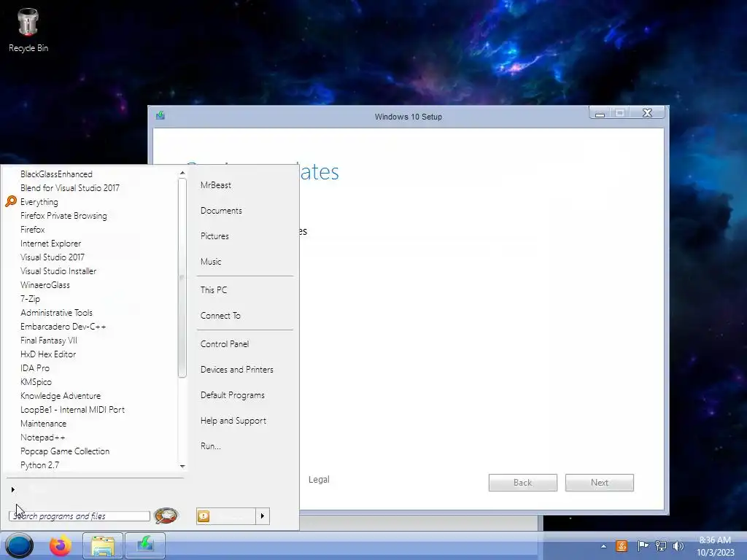The height and width of the screenshot is (560, 747).
Task: Click the shutdown button icon in Start menu
Action: pos(204,516)
